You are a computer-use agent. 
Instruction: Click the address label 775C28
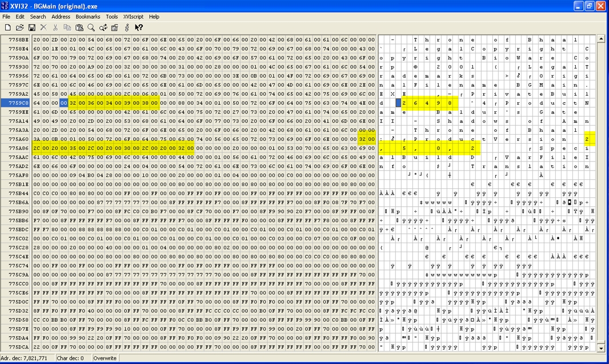(x=19, y=248)
